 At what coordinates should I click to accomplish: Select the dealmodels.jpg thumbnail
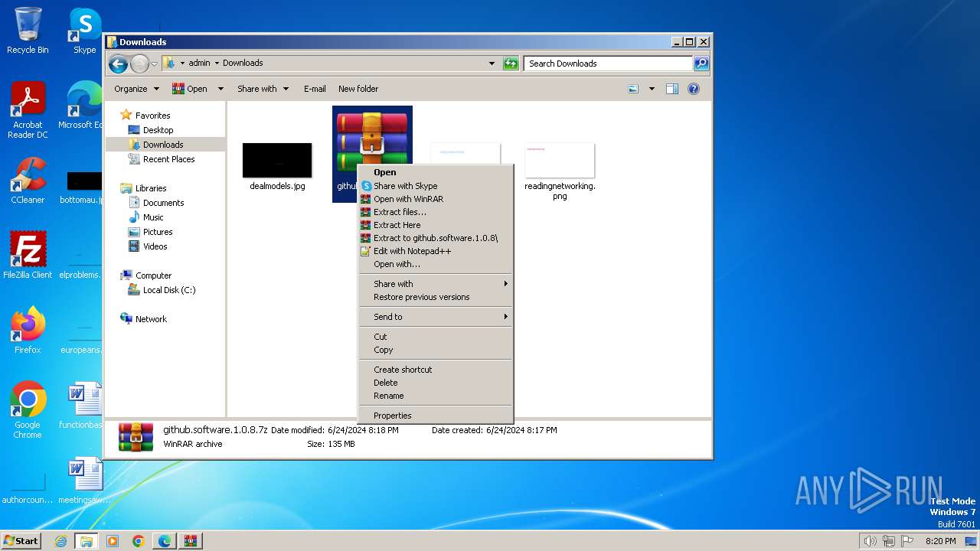(277, 161)
